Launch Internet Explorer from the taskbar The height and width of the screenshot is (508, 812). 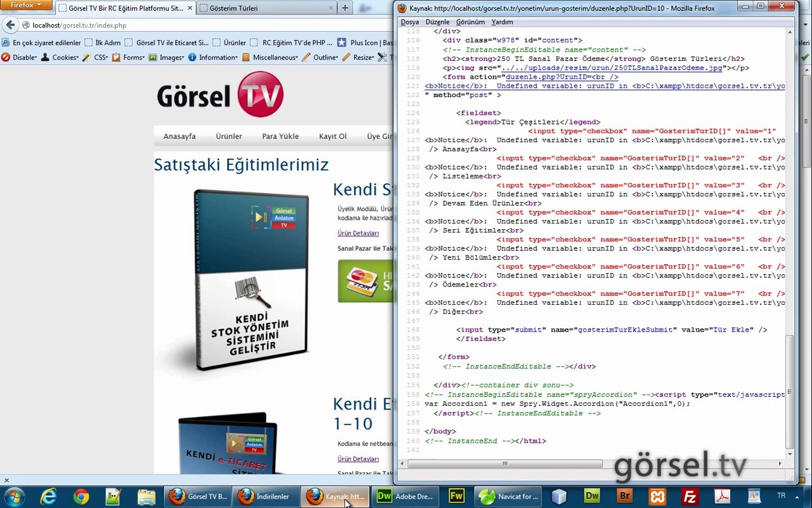click(48, 496)
